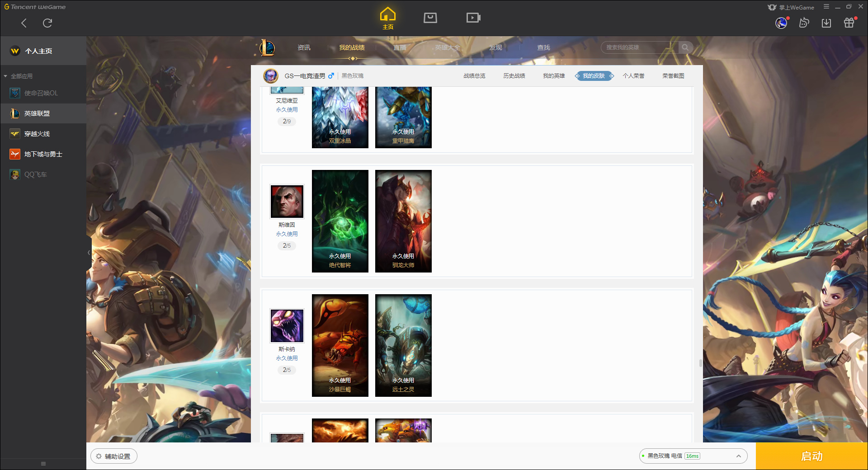
Task: Open 个人主页 in sidebar
Action: pos(43,51)
